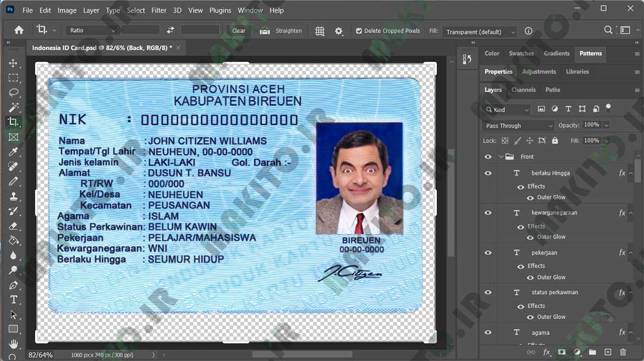Click the Clear button
Image resolution: width=644 pixels, height=361 pixels.
239,31
